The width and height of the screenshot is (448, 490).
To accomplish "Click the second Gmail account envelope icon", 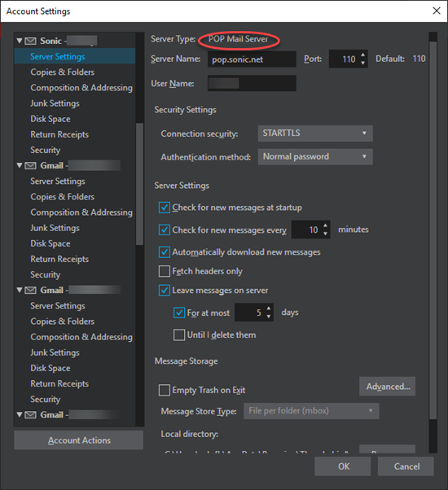I will click(30, 291).
